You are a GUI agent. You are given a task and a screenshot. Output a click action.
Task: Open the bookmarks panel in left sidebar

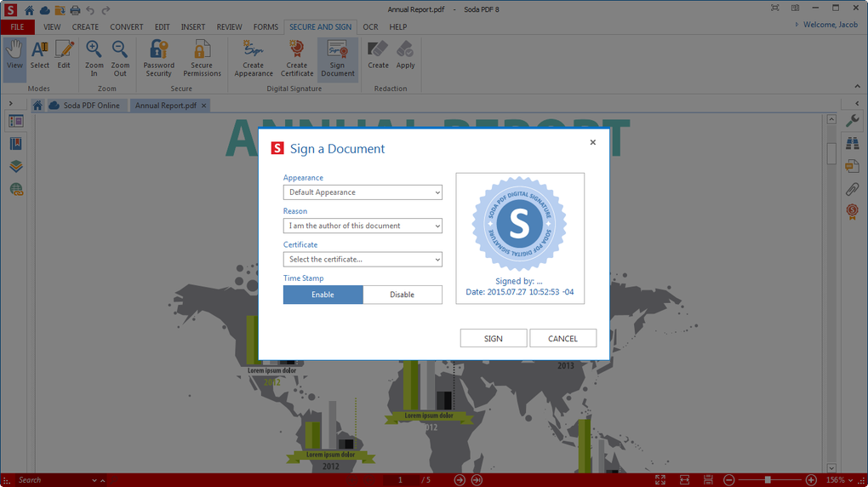(x=16, y=144)
